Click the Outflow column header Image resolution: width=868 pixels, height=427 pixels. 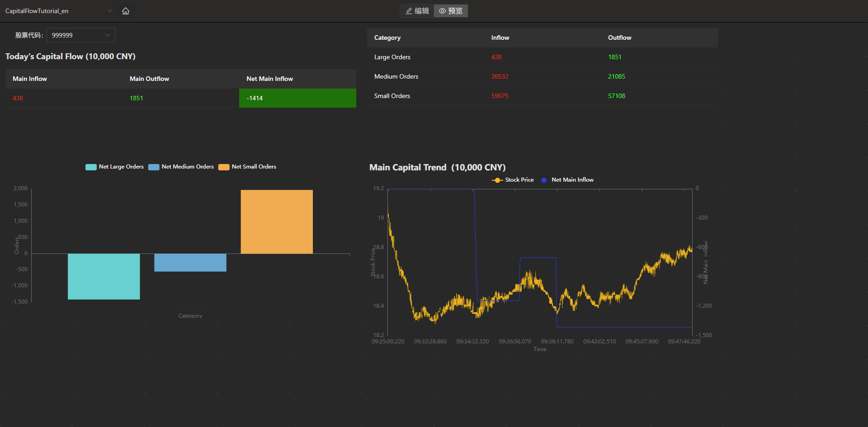(619, 38)
